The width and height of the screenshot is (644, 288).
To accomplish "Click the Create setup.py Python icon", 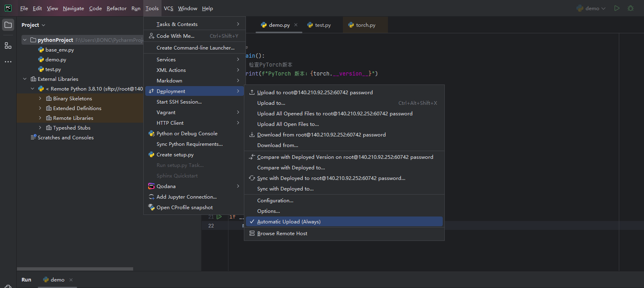I will point(151,154).
